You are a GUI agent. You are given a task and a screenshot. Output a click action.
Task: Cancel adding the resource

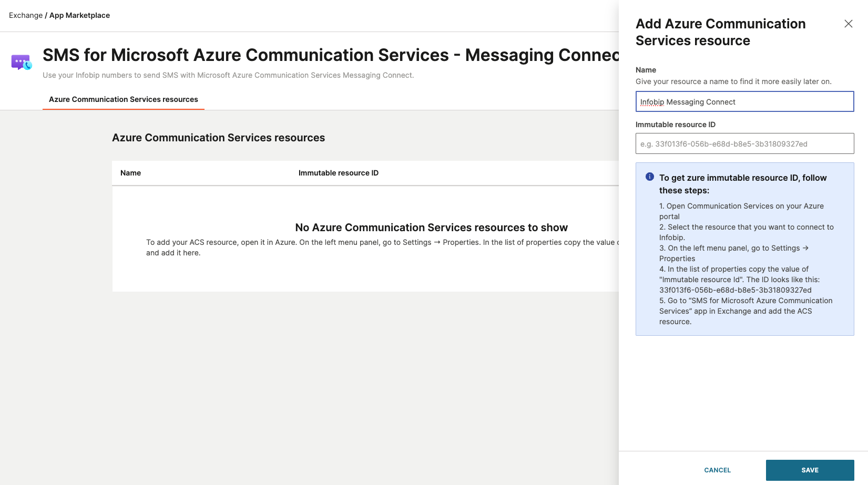717,470
